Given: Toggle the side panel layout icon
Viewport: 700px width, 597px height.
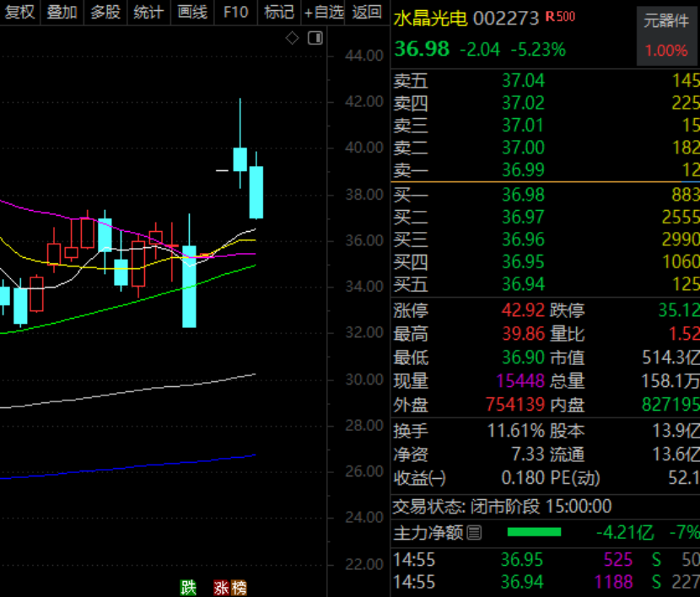Looking at the screenshot, I should pos(315,39).
